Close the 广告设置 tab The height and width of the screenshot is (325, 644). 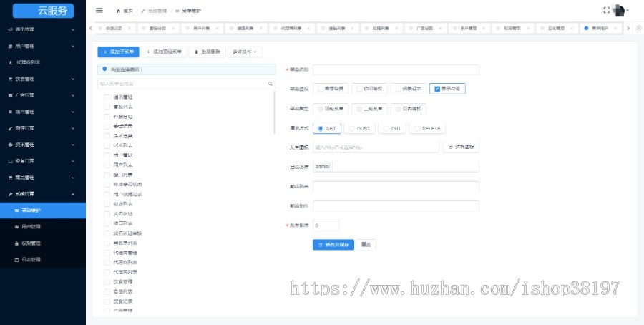tap(440, 29)
